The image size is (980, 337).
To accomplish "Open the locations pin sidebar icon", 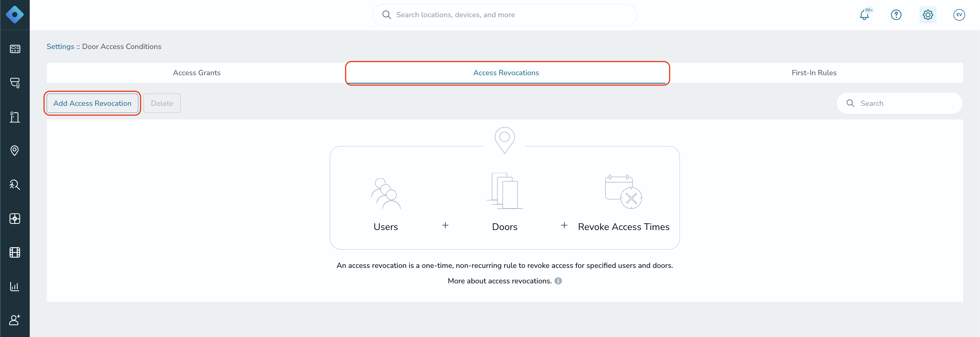I will coord(15,151).
